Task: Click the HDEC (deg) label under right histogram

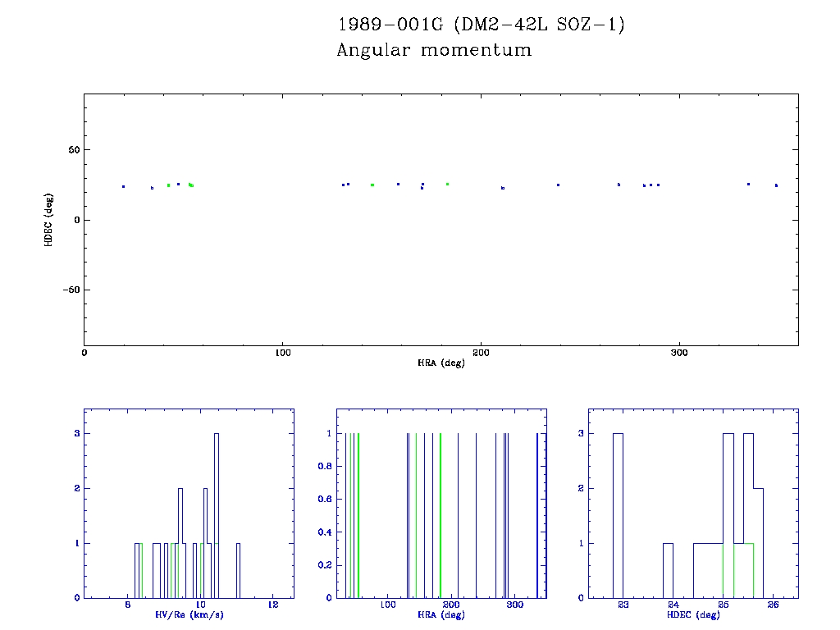Action: tap(693, 615)
